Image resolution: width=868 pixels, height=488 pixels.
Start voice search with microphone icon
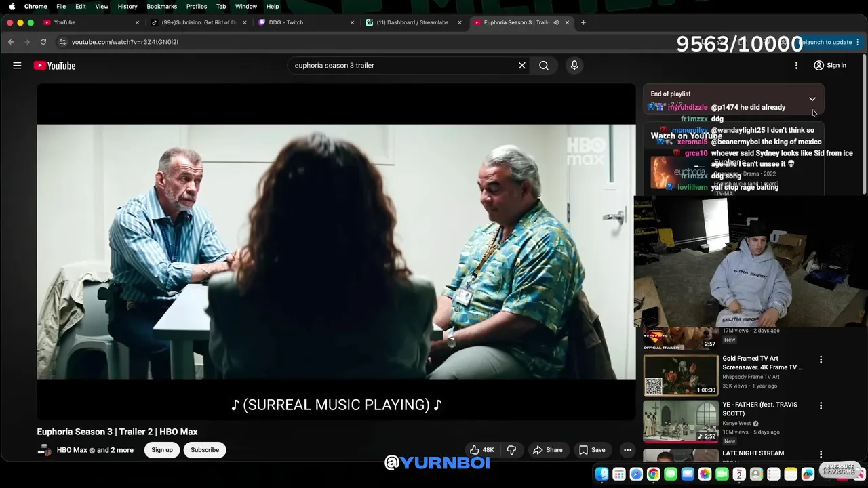click(x=574, y=66)
